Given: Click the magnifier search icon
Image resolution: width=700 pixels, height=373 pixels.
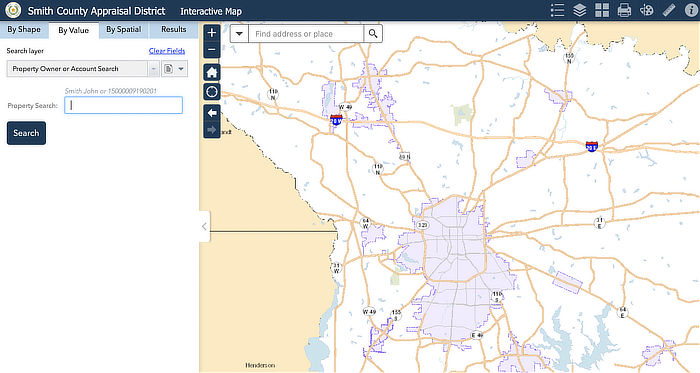Looking at the screenshot, I should point(373,34).
